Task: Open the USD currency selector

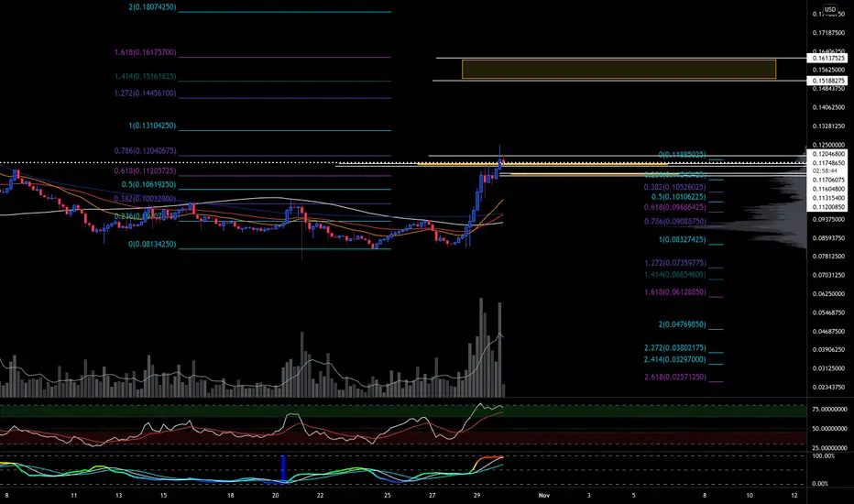Action: tap(829, 9)
